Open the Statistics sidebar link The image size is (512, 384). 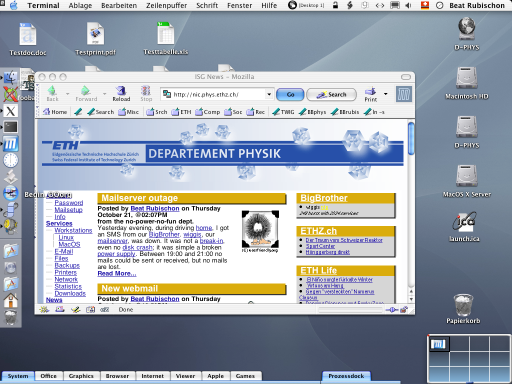[x=68, y=286]
